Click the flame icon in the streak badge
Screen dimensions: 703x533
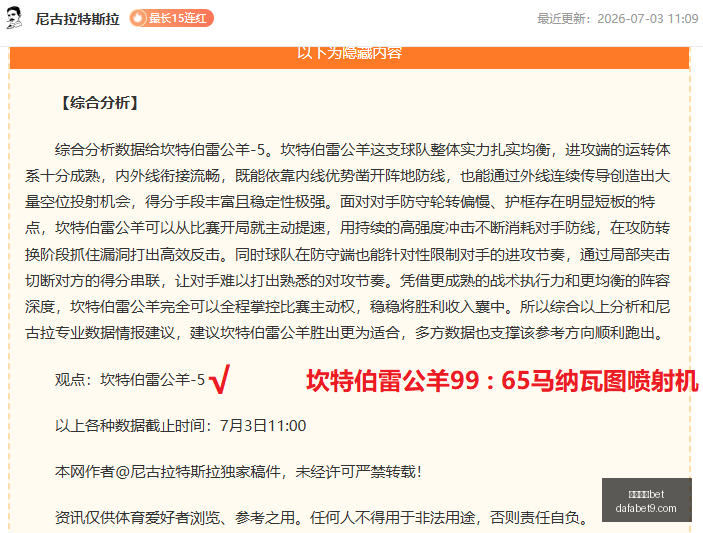pos(138,18)
